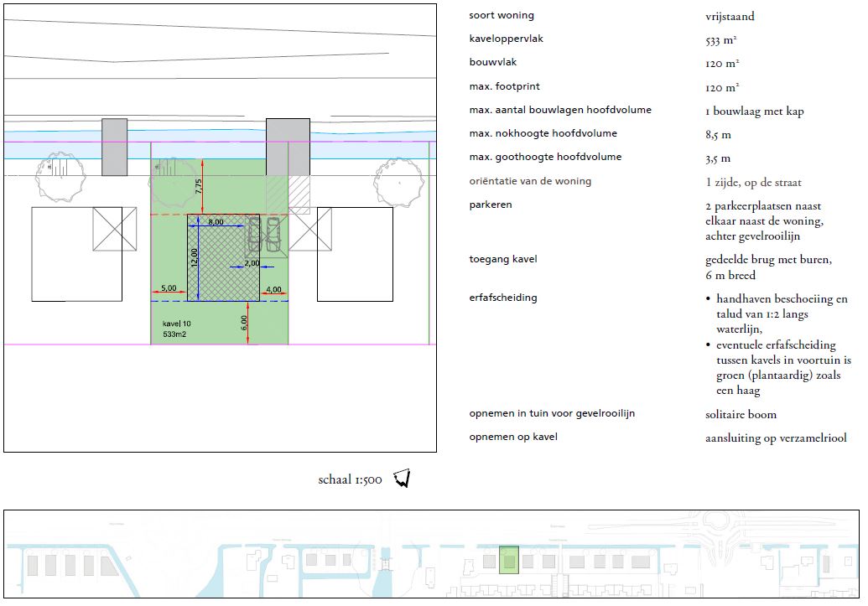Select the 7,75 dimension label
This screenshot has width=868, height=606.
click(199, 187)
